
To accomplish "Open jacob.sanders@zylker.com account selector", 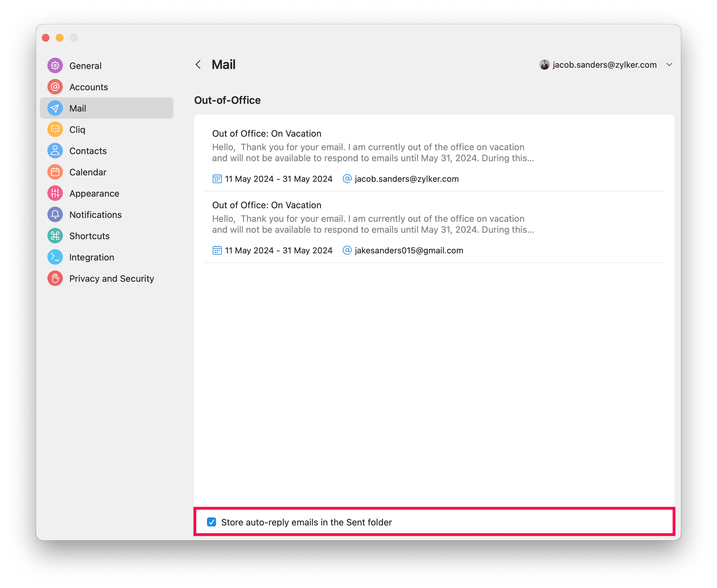I will (604, 65).
